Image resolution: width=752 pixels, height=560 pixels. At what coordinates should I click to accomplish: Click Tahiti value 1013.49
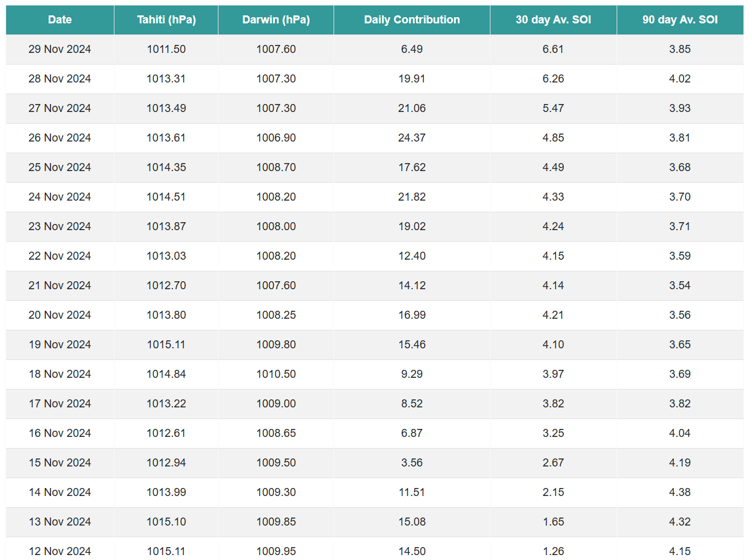pos(166,108)
